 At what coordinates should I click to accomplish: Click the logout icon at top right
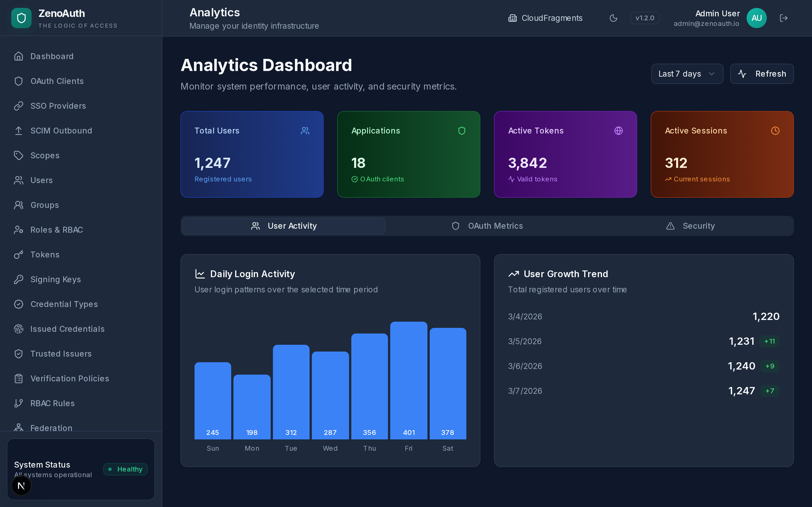pyautogui.click(x=784, y=18)
